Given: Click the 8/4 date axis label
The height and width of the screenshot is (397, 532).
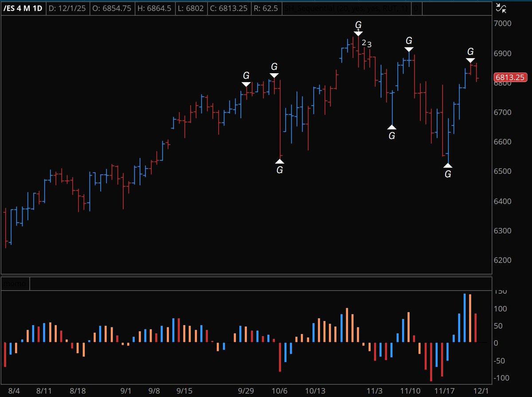Looking at the screenshot, I should tap(14, 391).
